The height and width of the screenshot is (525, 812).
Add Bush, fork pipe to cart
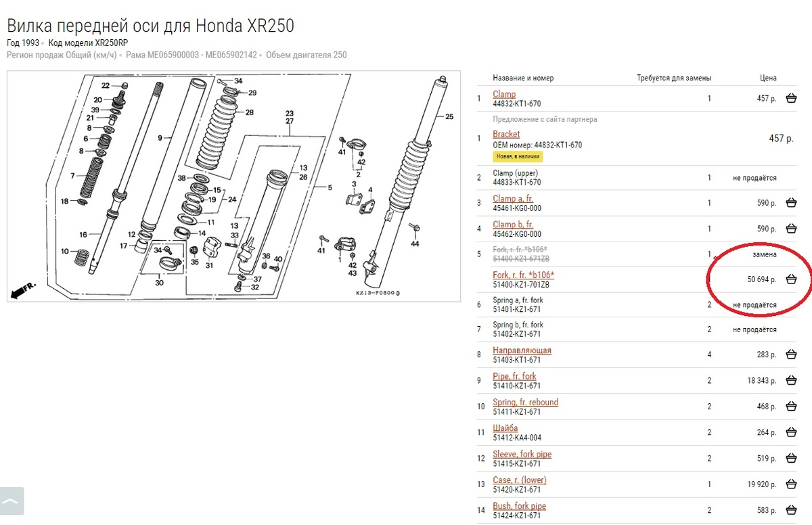(x=791, y=511)
